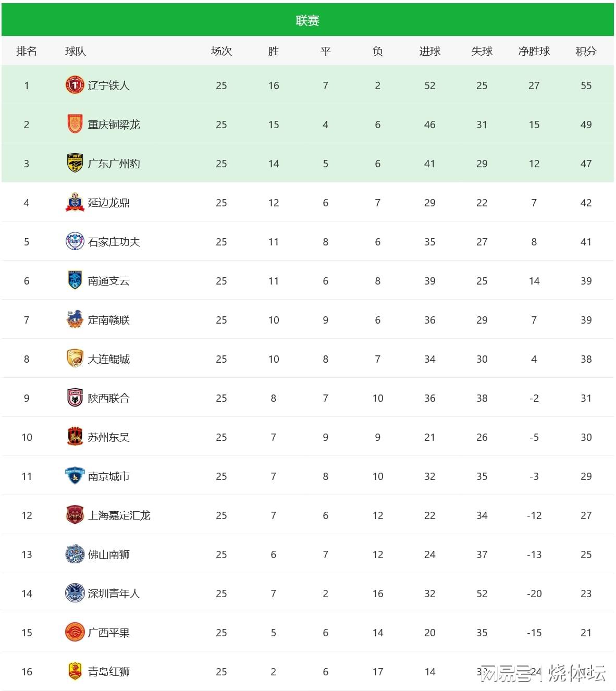Click the 重庆铜梁龙 team crest
Image resolution: width=616 pixels, height=691 pixels.
(75, 124)
